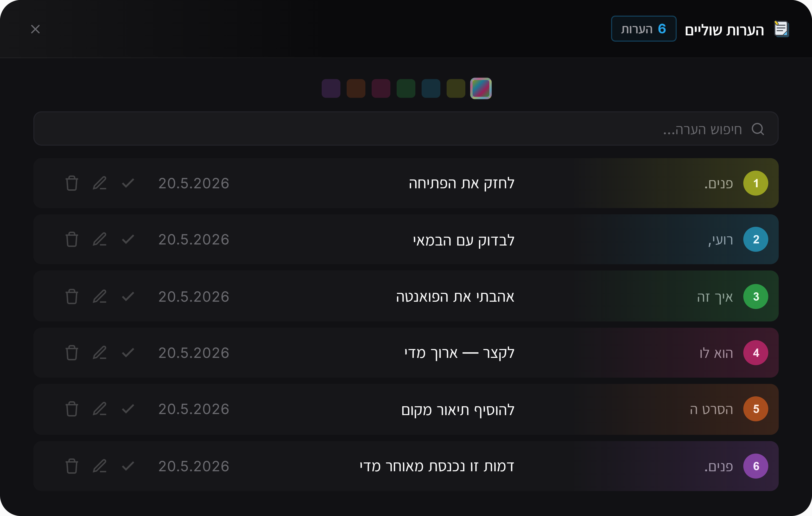Select the multicolor all-colors filter swatch
Image resolution: width=812 pixels, height=516 pixels.
(x=481, y=88)
